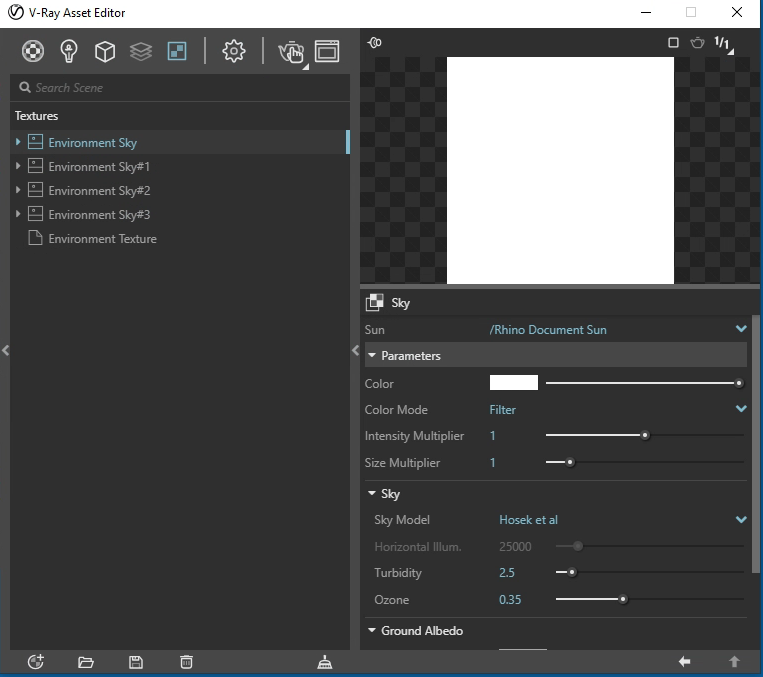This screenshot has width=763, height=677.
Task: Minimize the V-Ray Asset Editor window
Action: tap(646, 13)
